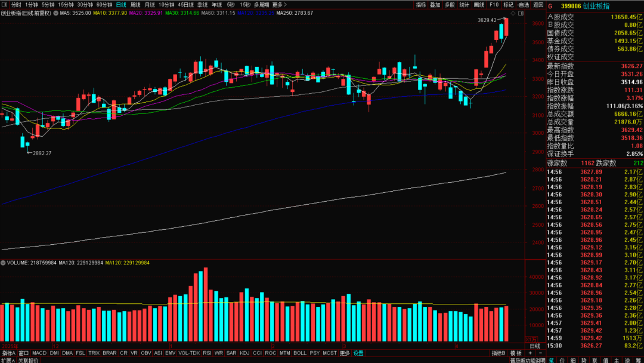Click the plus zoom button next to 模板
Image resolution: width=644 pixels, height=363 pixels.
click(530, 353)
